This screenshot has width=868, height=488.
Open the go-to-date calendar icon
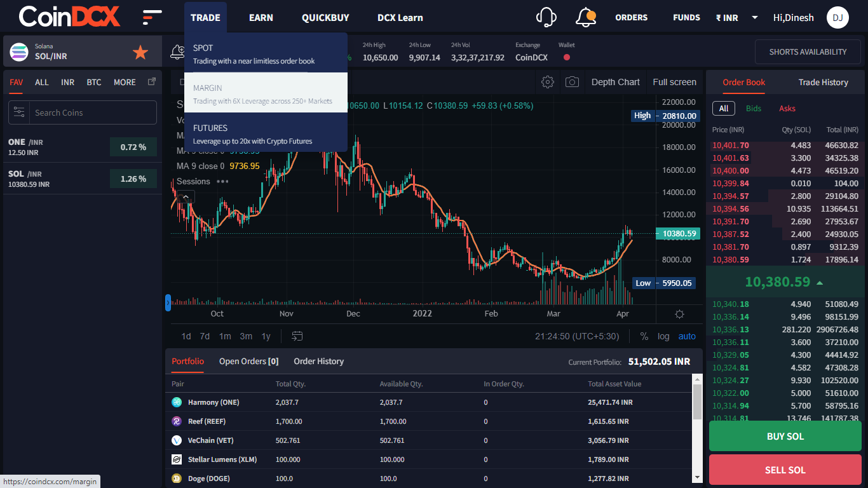click(297, 336)
